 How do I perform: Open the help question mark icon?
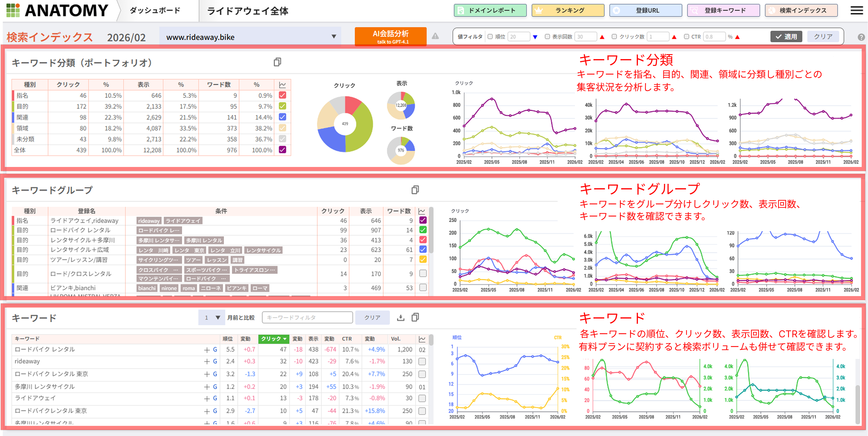pos(861,37)
